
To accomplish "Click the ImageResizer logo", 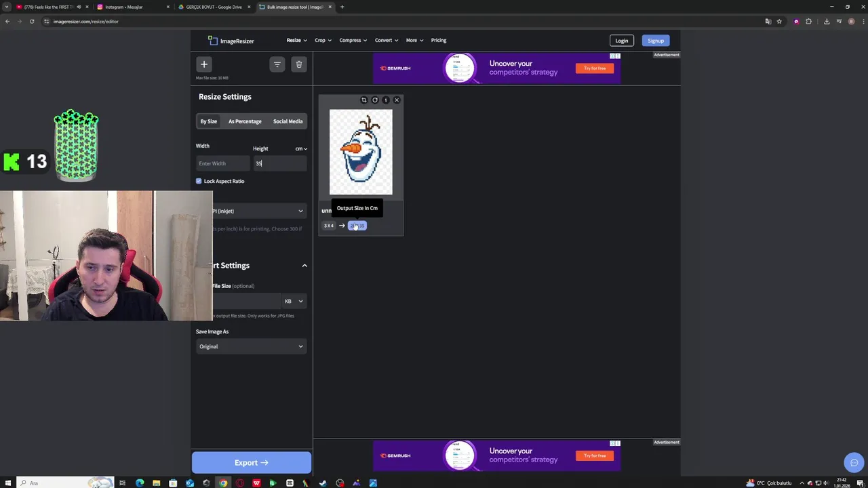I will (x=231, y=41).
